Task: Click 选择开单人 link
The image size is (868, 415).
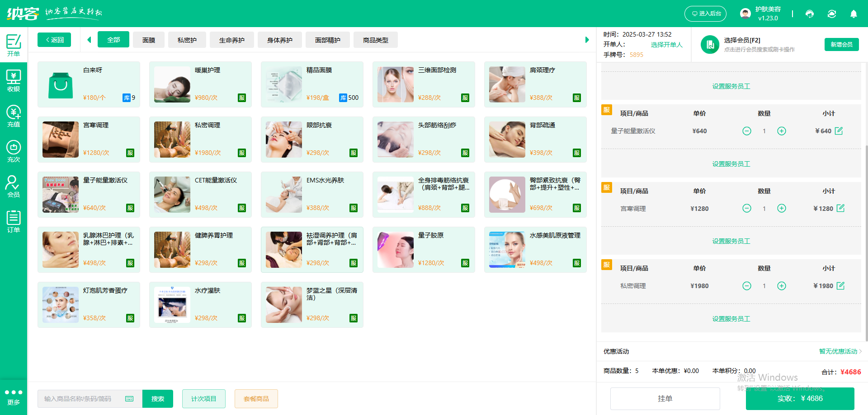Action: point(666,45)
